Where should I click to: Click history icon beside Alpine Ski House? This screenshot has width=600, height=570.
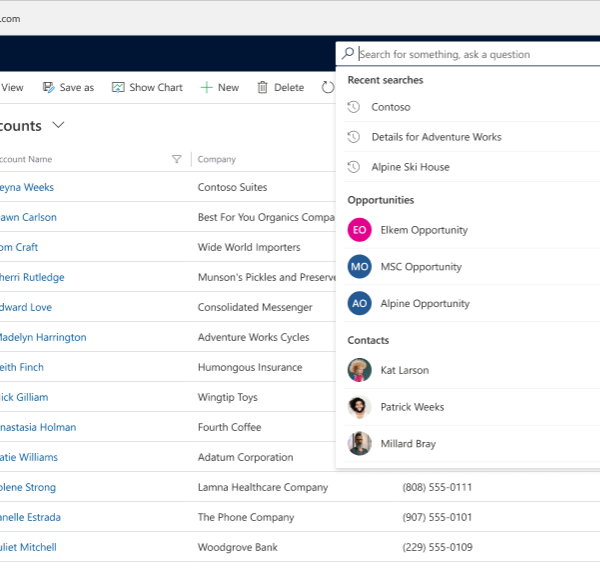tap(354, 166)
